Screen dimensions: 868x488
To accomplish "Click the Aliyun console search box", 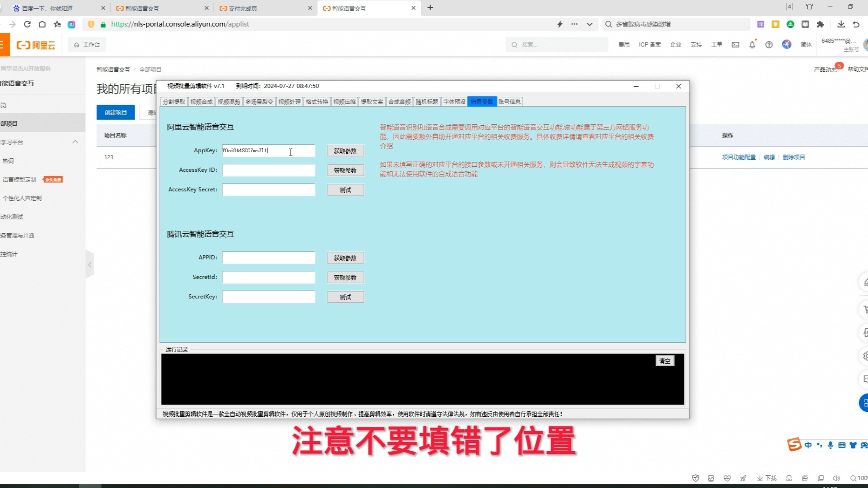I will 557,45.
